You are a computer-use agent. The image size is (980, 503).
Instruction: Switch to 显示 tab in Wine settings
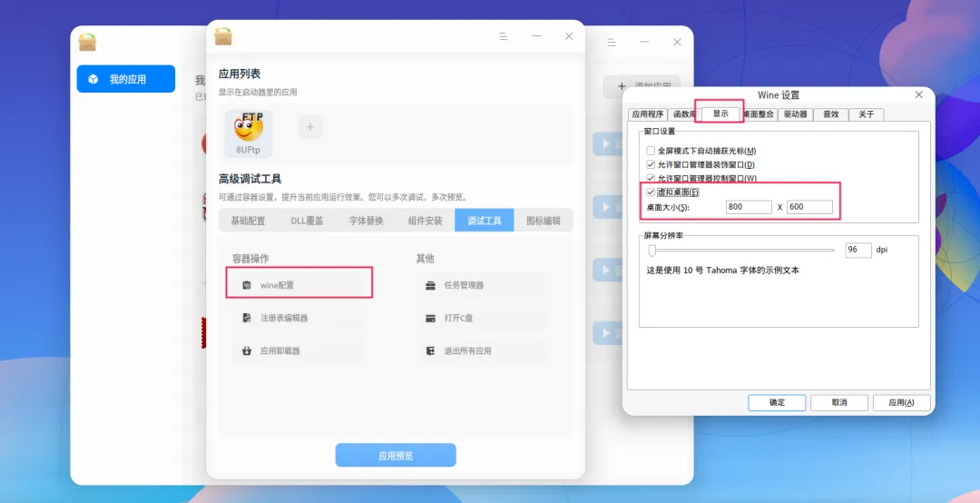(720, 113)
